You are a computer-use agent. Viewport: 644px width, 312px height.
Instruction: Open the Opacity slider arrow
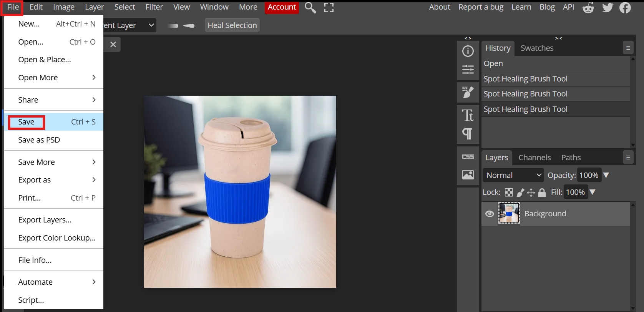pos(606,175)
